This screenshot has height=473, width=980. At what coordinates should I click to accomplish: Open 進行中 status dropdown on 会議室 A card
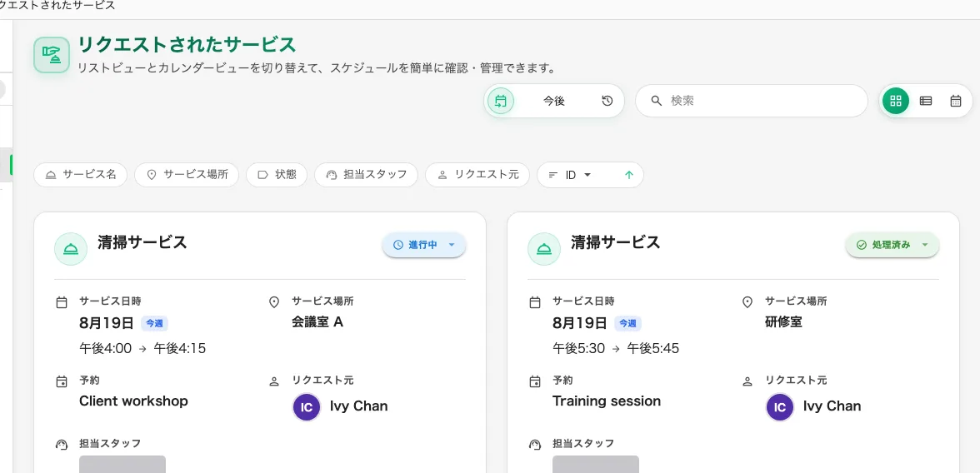(423, 245)
